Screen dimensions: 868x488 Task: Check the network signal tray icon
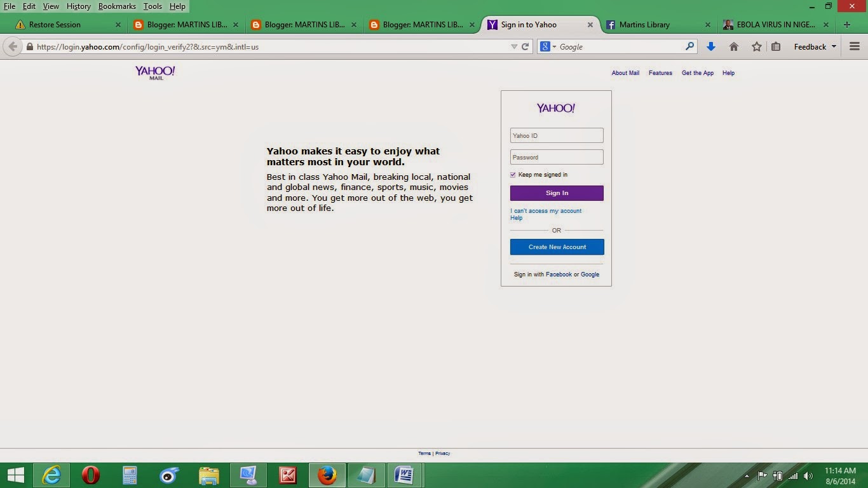(793, 475)
